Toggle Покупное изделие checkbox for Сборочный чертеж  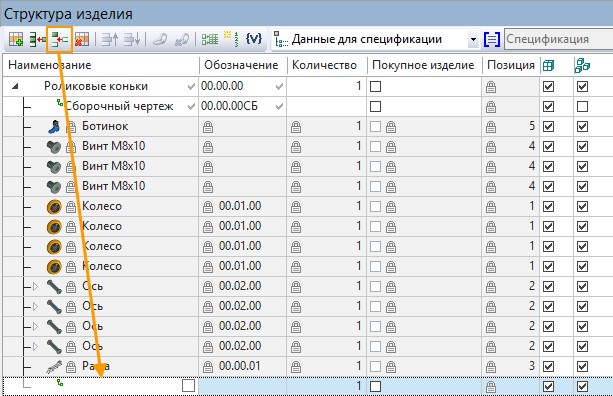375,106
